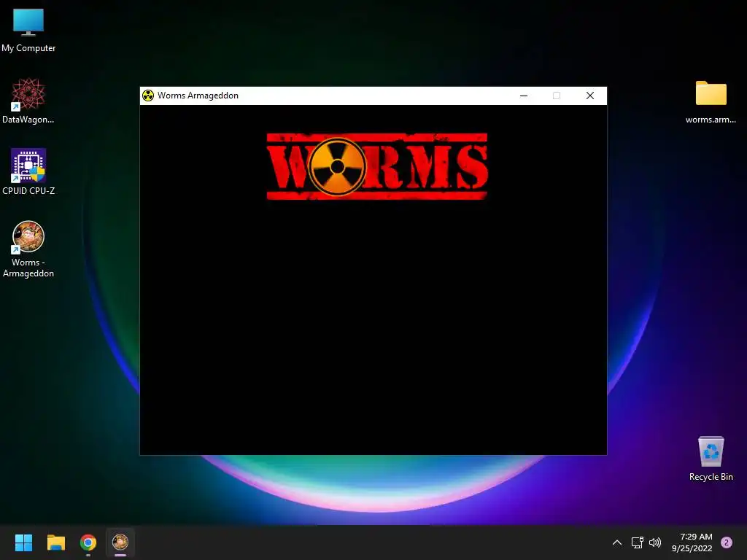Screen dimensions: 747x560
Task: Open Google Chrome from the taskbar
Action: pos(88,542)
